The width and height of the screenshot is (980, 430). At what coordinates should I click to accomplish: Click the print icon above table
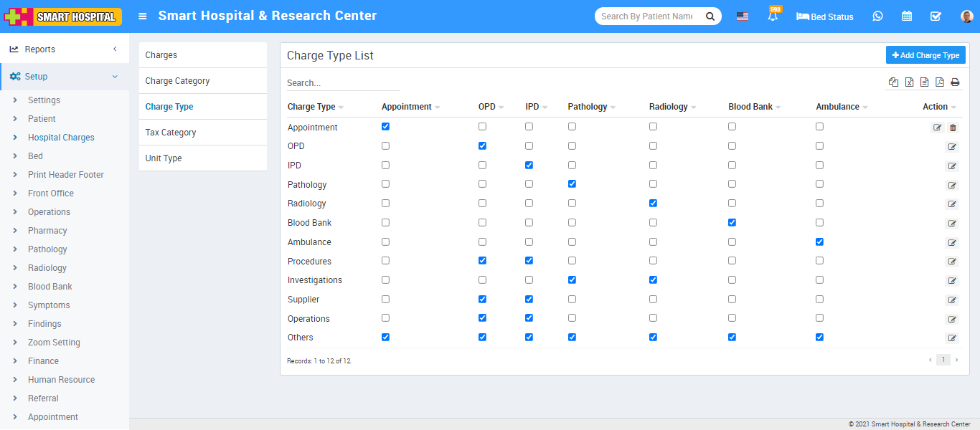click(x=955, y=82)
